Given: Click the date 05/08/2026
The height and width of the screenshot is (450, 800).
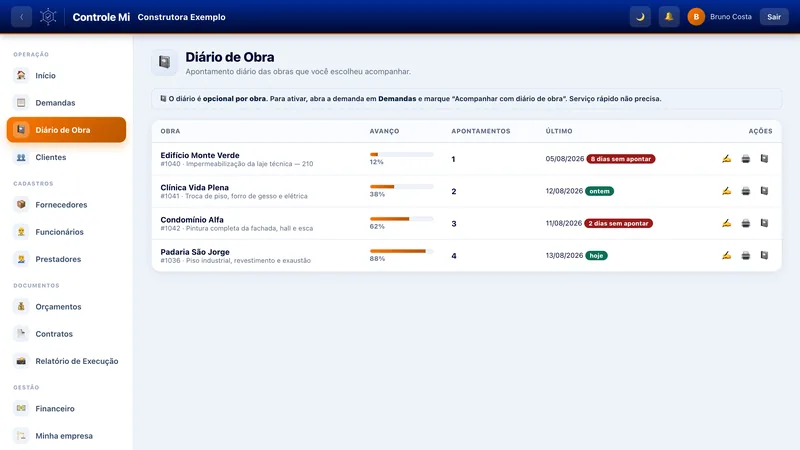Looking at the screenshot, I should point(565,159).
